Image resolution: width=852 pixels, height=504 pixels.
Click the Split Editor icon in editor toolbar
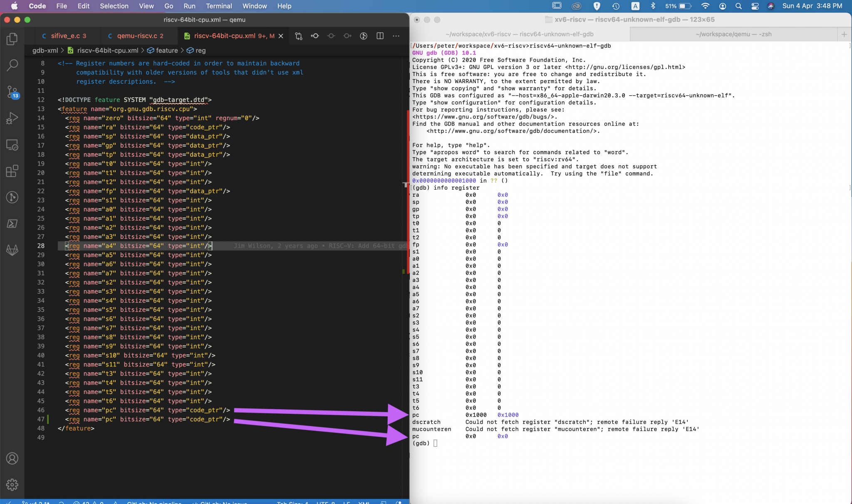pyautogui.click(x=380, y=36)
